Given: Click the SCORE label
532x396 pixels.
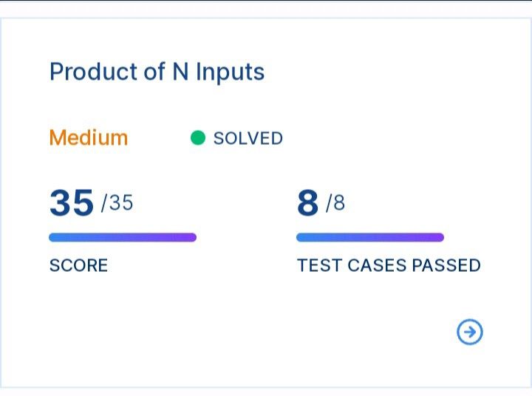Looking at the screenshot, I should coord(79,265).
